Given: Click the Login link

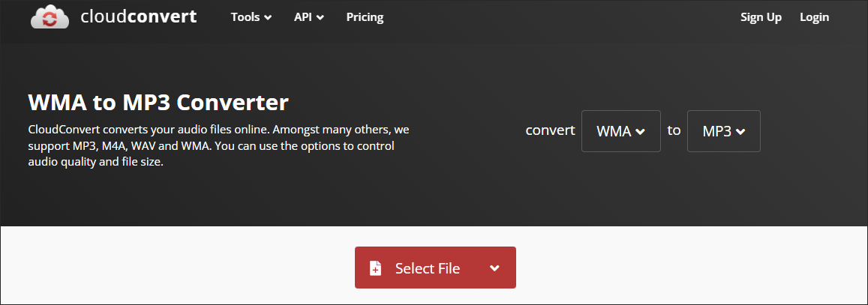Looking at the screenshot, I should 814,17.
